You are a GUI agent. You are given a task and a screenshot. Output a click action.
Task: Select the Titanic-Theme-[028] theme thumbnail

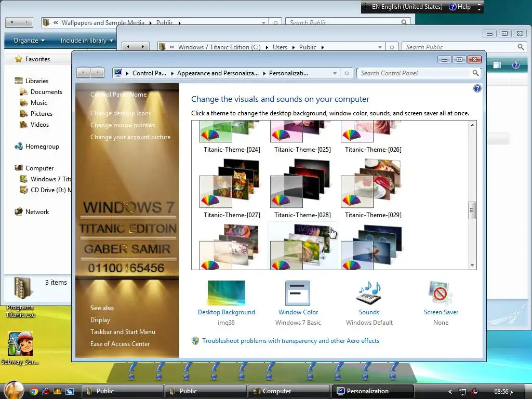[300, 183]
